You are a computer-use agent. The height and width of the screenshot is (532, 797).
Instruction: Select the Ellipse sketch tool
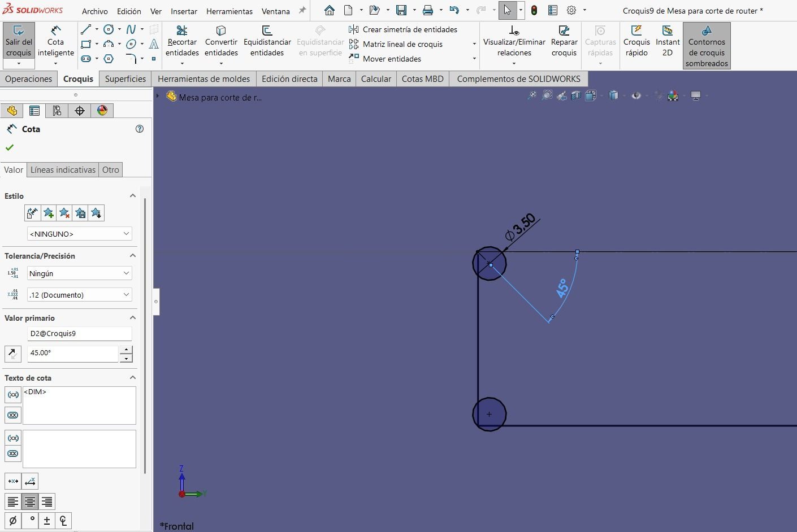point(131,44)
